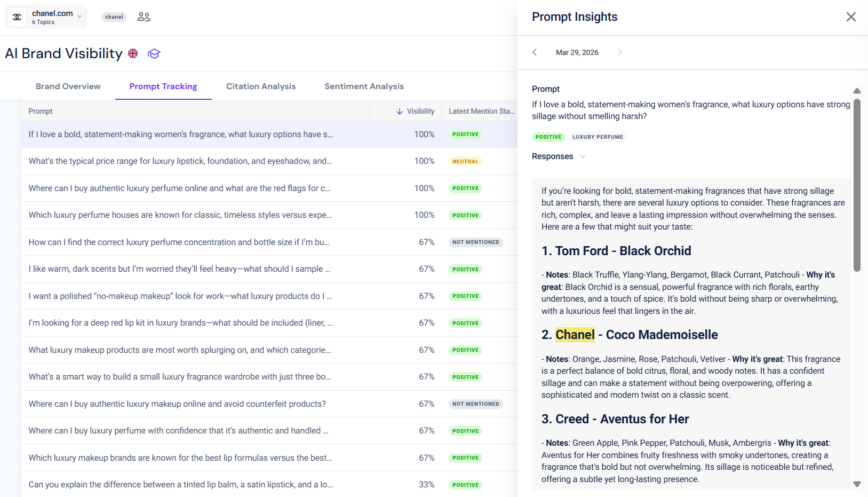Click the Tom Ford - Black Orchid heading
The height and width of the screenshot is (497, 868).
(616, 251)
